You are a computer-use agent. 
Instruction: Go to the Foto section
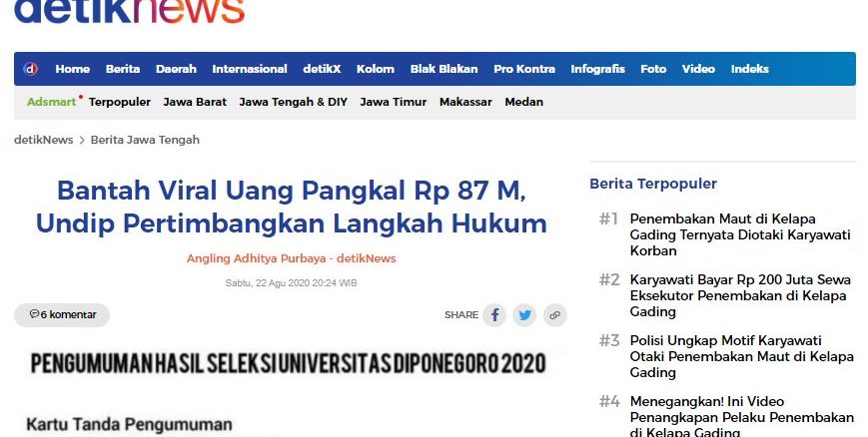click(x=653, y=69)
